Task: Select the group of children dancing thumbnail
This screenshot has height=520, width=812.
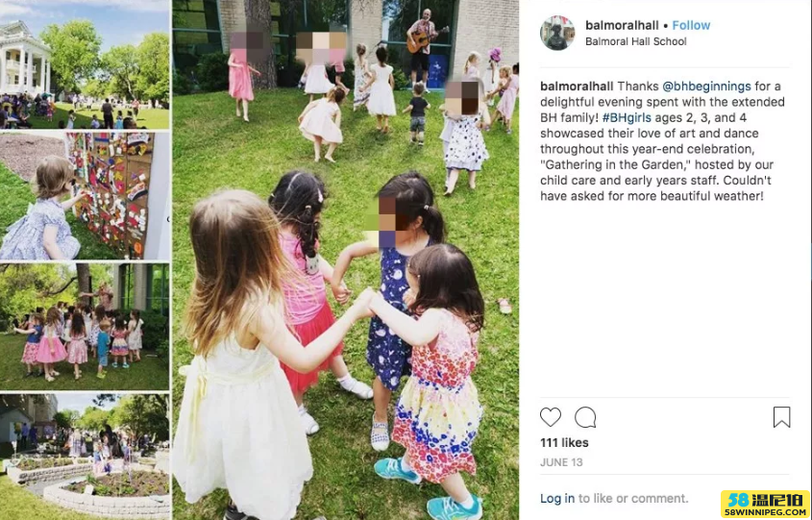Action: pos(85,327)
